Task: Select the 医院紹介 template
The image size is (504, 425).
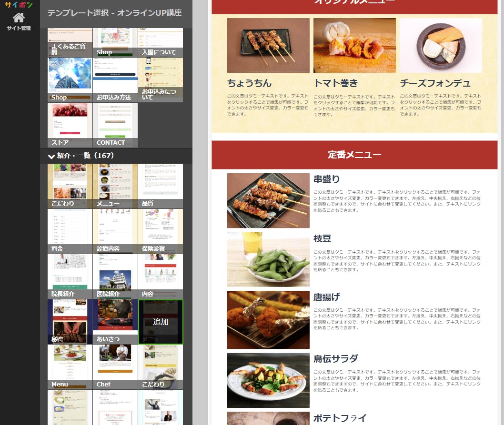Action: (x=115, y=277)
